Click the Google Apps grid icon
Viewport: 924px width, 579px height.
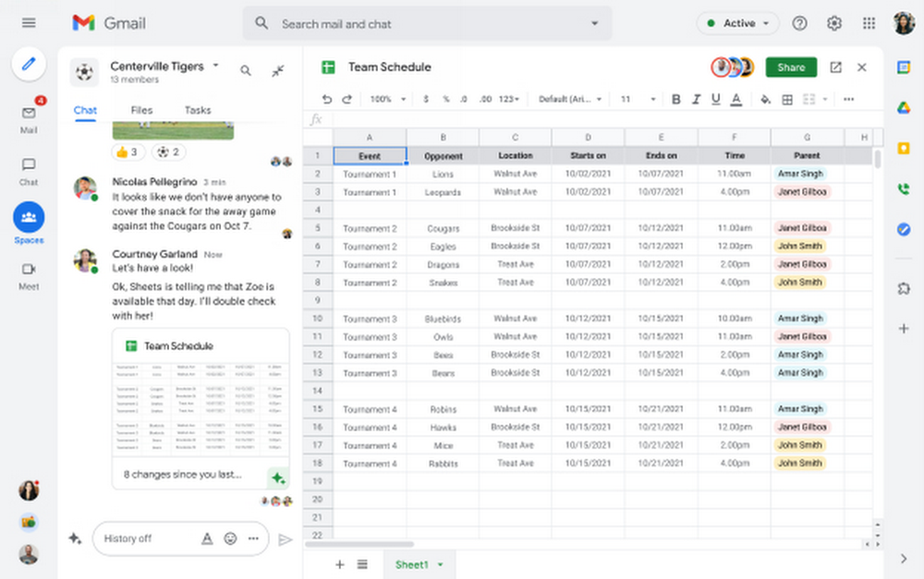(869, 24)
